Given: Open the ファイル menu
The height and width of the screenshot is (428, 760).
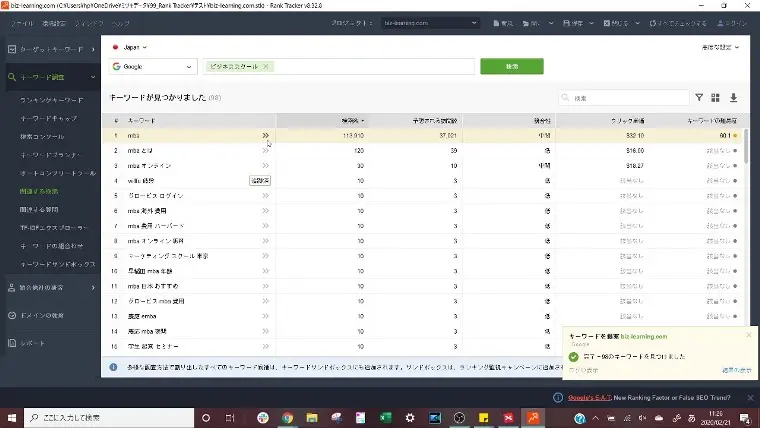Looking at the screenshot, I should (x=20, y=22).
